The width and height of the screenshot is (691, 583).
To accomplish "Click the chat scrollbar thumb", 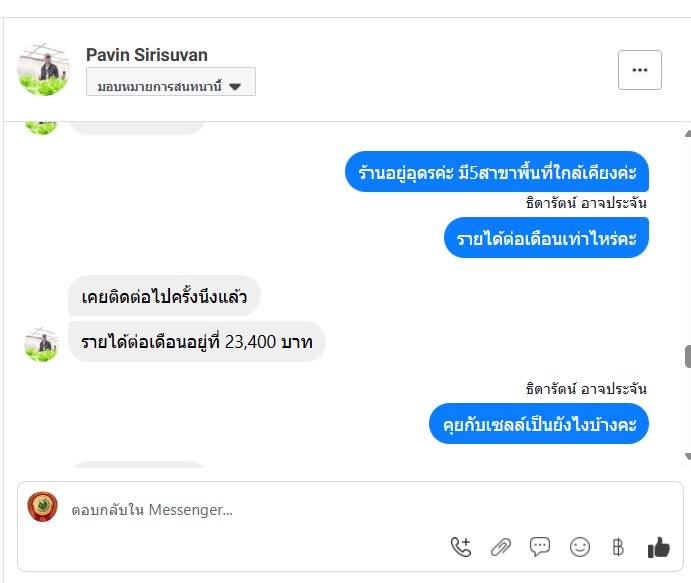I will tap(687, 357).
